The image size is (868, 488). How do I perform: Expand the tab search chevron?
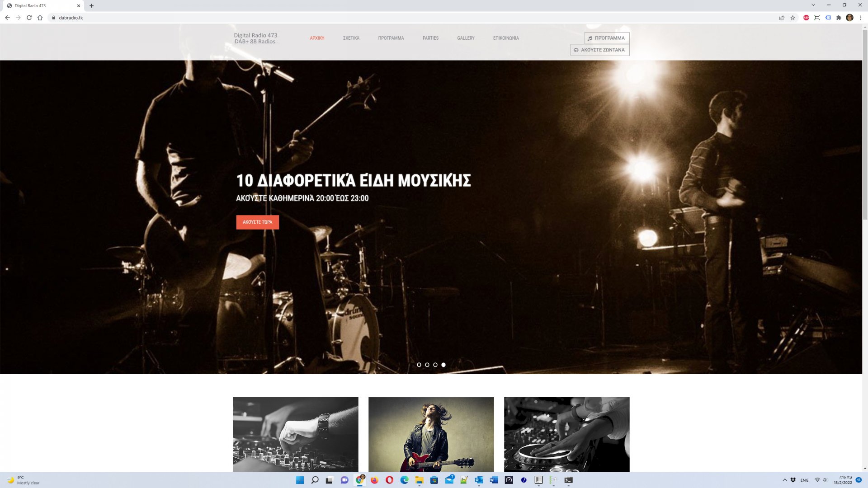pyautogui.click(x=813, y=5)
